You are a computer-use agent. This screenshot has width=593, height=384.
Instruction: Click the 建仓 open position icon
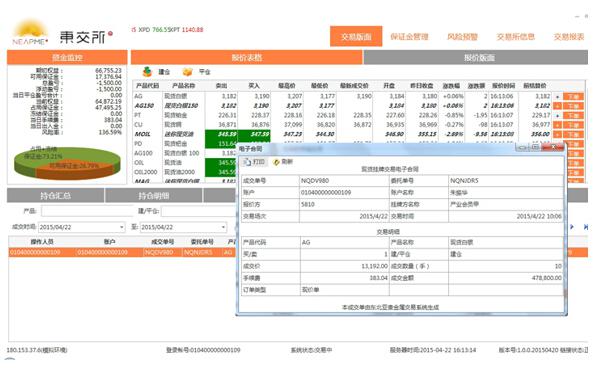[147, 72]
